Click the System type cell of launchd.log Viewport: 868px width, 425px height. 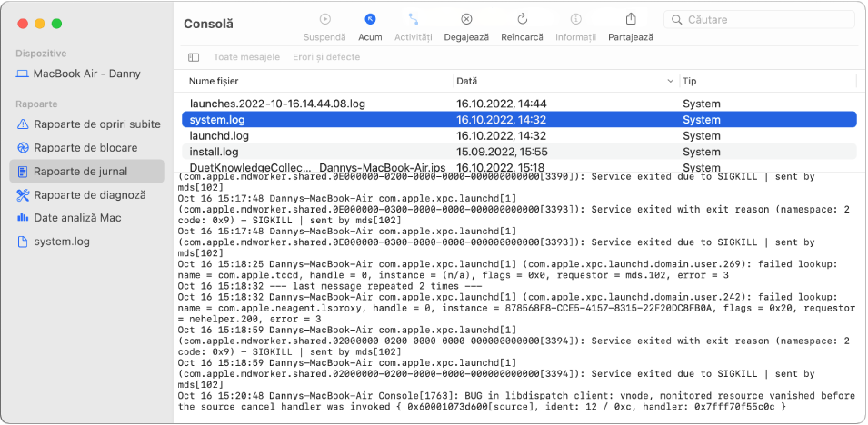click(x=702, y=135)
